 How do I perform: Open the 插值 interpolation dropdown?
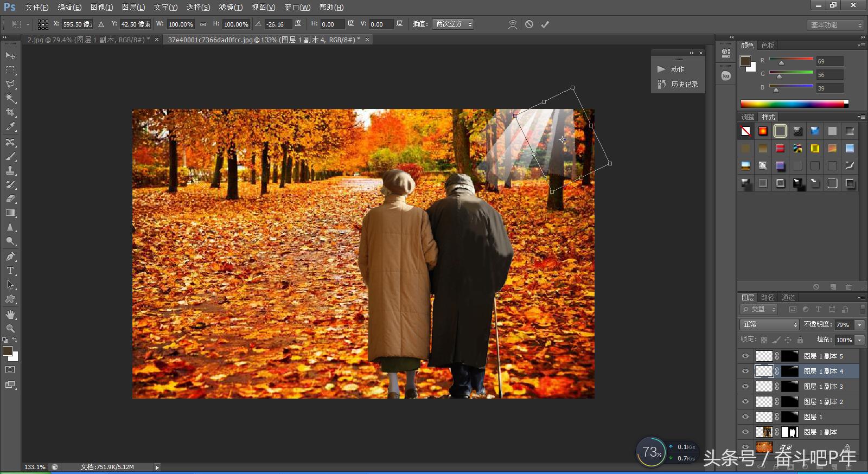453,24
